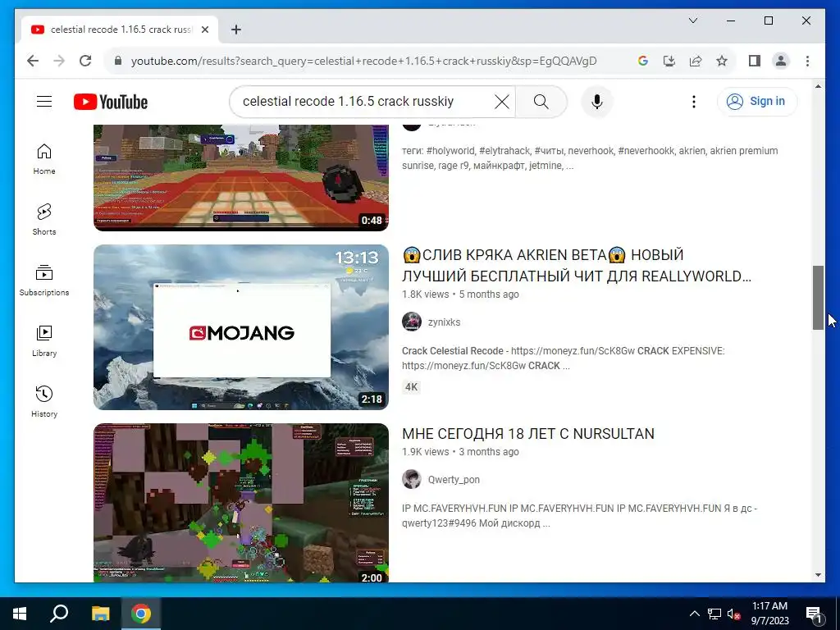Viewport: 840px width, 630px height.
Task: Click the Sign in button
Action: click(x=757, y=101)
